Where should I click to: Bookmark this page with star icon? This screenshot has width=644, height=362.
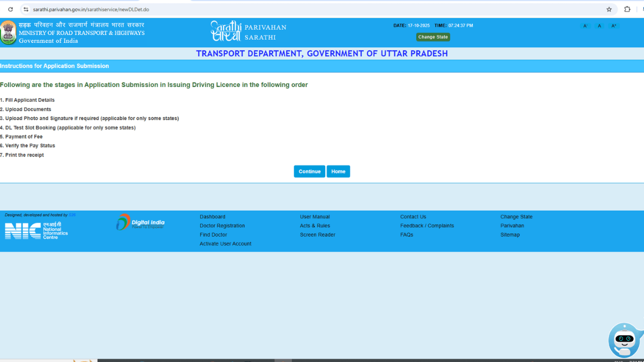(x=609, y=9)
